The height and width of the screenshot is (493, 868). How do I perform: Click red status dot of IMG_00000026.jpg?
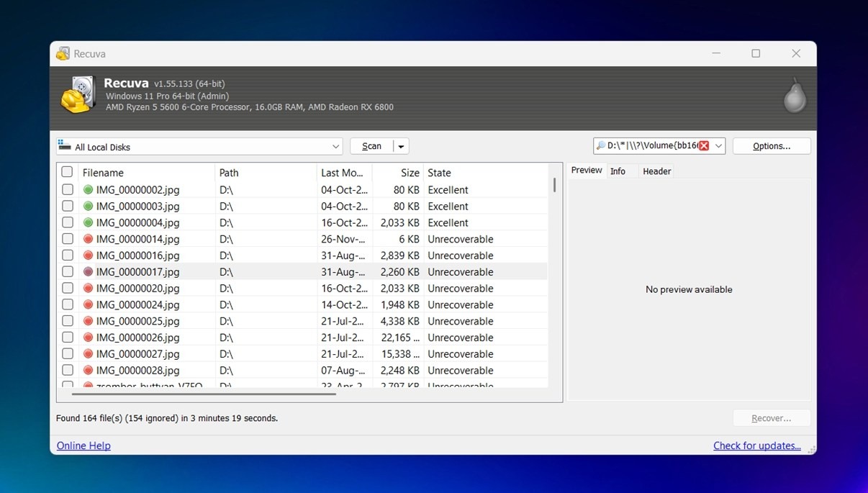click(88, 338)
